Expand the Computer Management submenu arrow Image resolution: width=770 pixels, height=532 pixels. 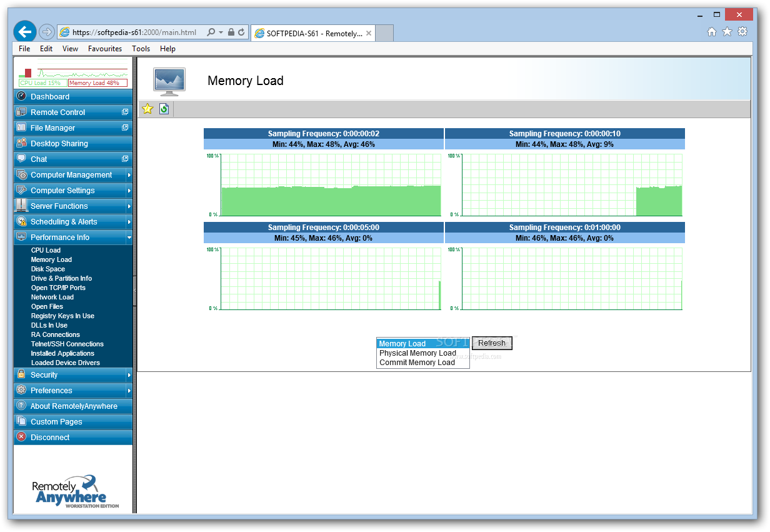pos(129,175)
